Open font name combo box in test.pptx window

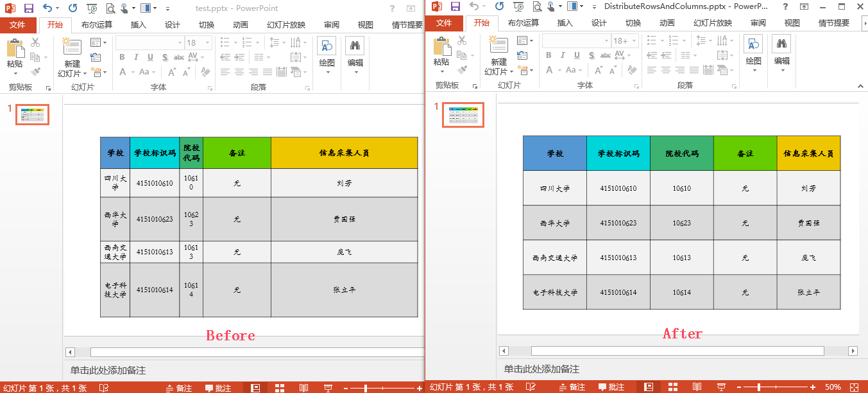(x=149, y=42)
